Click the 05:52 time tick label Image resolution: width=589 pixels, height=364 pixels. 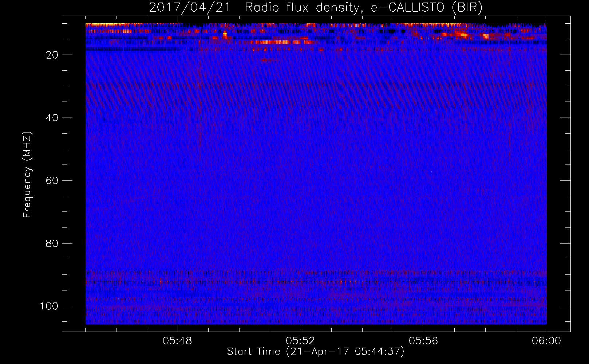(301, 341)
